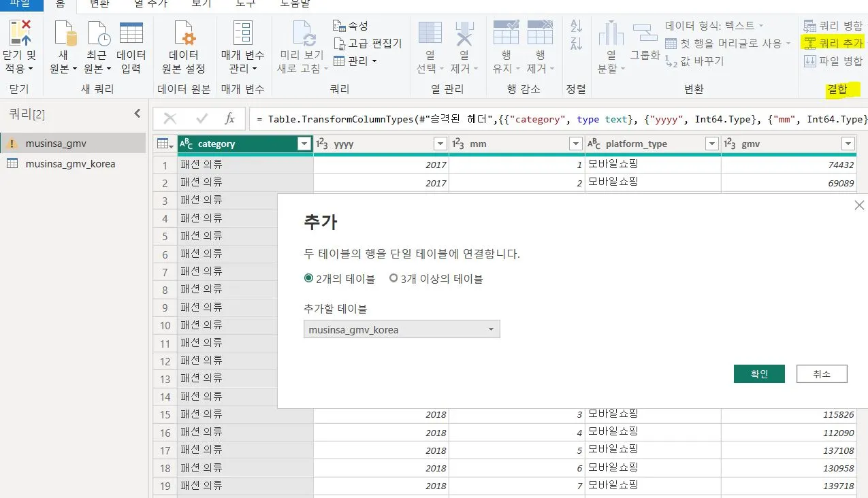Viewport: 868px width, 498px height.
Task: Switch to the 보기 (View) tab
Action: (202, 4)
